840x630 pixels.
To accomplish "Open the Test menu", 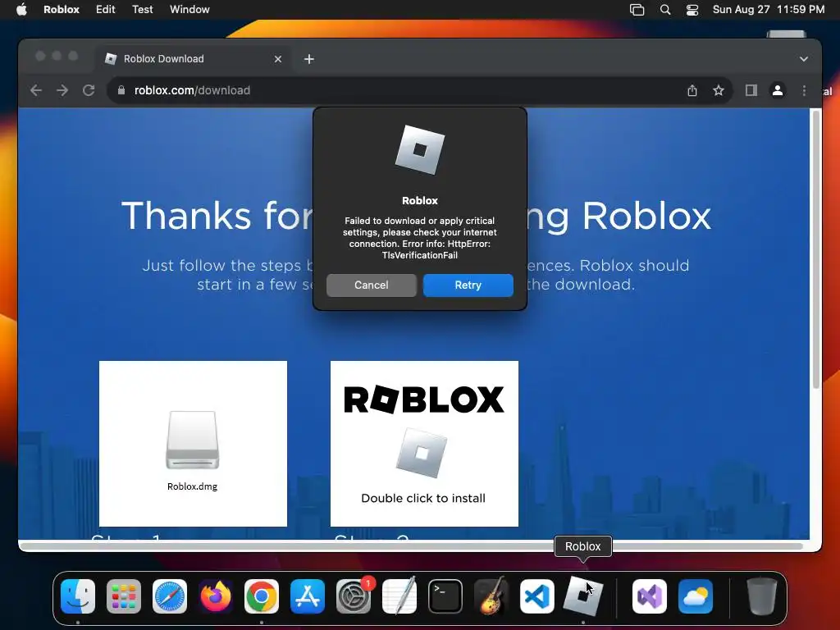I will [x=142, y=9].
